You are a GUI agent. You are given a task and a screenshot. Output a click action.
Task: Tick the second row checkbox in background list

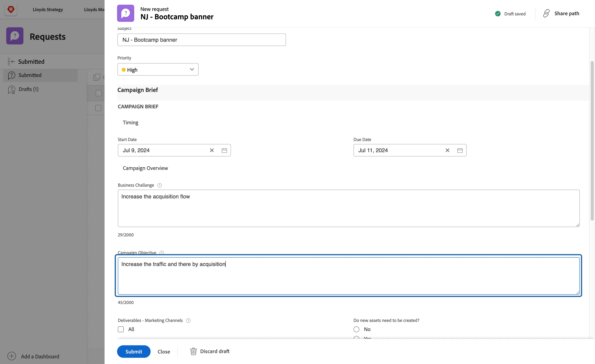tap(98, 108)
